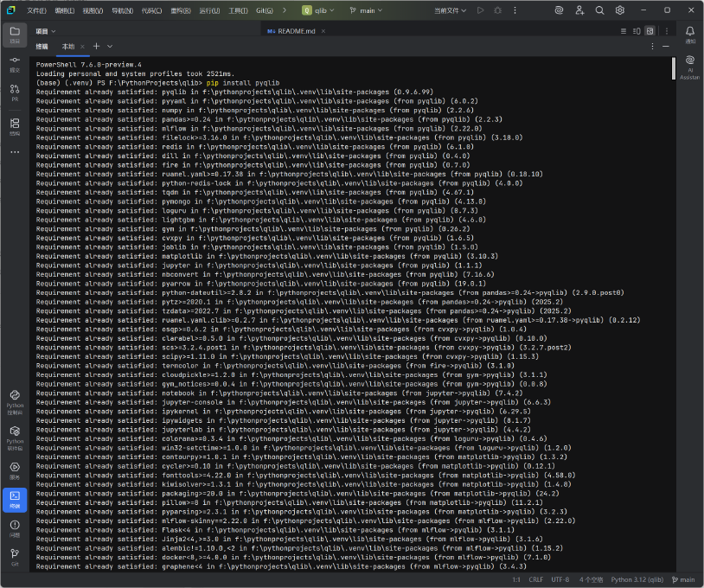Expand hidden main menu items chevron
This screenshot has height=588, width=704.
[x=285, y=10]
